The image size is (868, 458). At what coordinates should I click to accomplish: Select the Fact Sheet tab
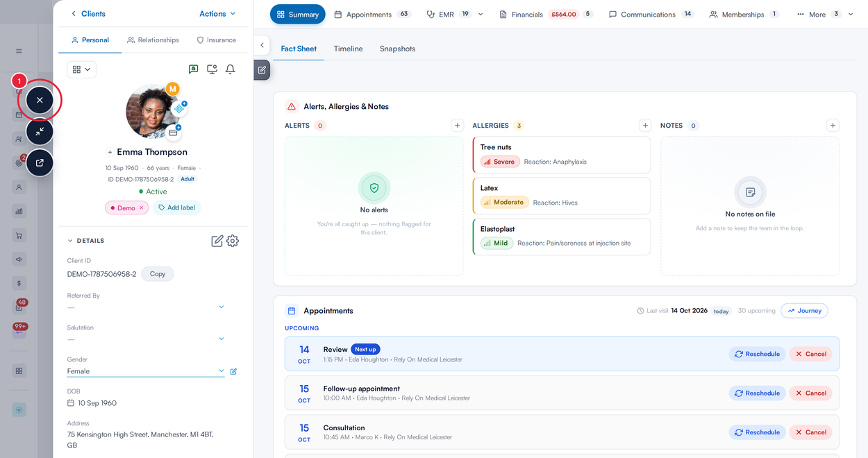pyautogui.click(x=299, y=49)
